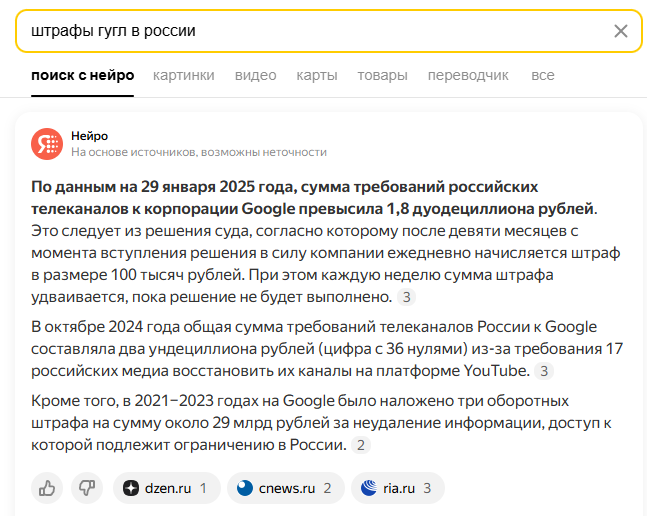Open the 'все' tab
The width and height of the screenshot is (647, 516).
pyautogui.click(x=543, y=75)
